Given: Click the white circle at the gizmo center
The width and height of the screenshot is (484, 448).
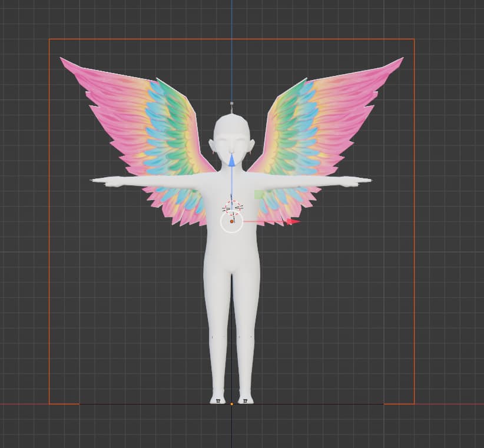Looking at the screenshot, I should coord(231,221).
